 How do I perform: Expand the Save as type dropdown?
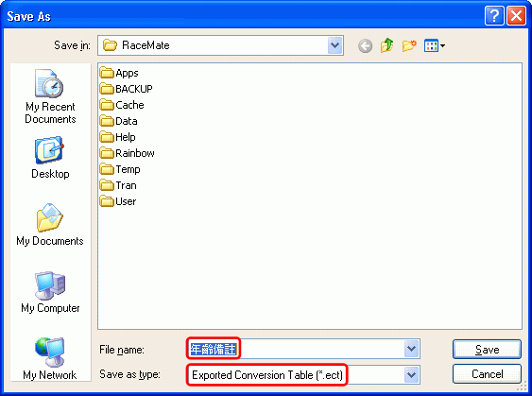click(x=412, y=375)
